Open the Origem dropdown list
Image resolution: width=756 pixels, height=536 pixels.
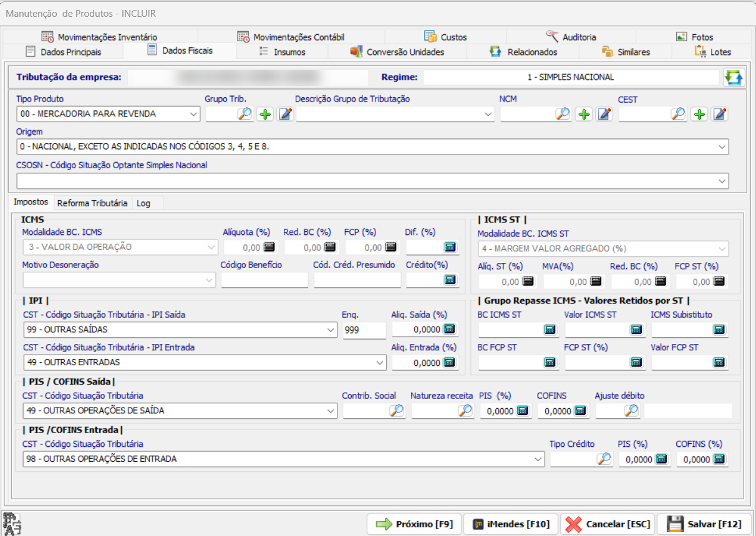coord(722,147)
